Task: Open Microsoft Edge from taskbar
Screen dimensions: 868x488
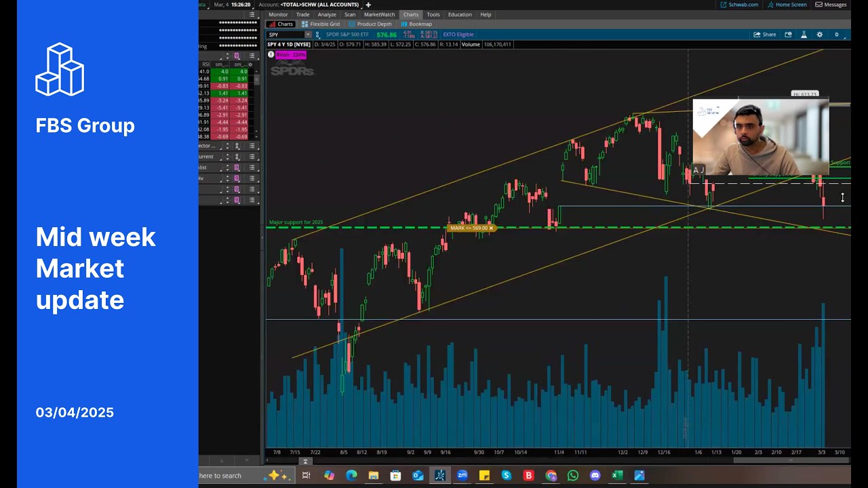Action: click(x=351, y=476)
